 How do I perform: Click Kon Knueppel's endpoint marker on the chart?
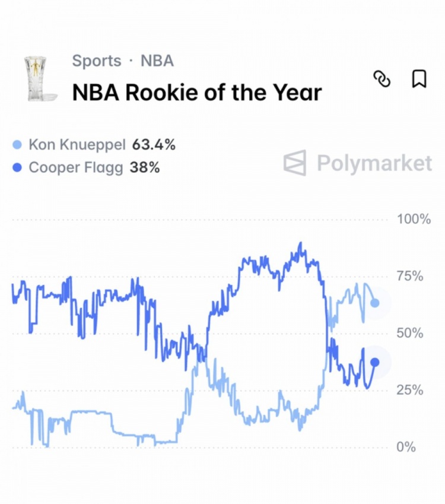point(374,303)
